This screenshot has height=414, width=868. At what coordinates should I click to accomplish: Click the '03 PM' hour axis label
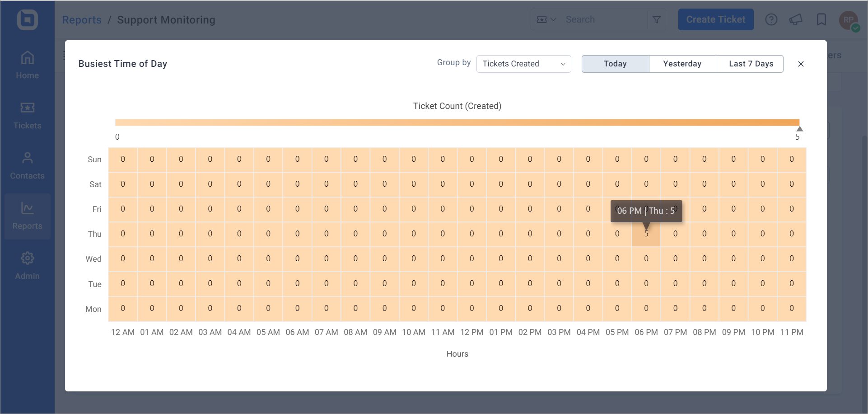click(x=559, y=332)
